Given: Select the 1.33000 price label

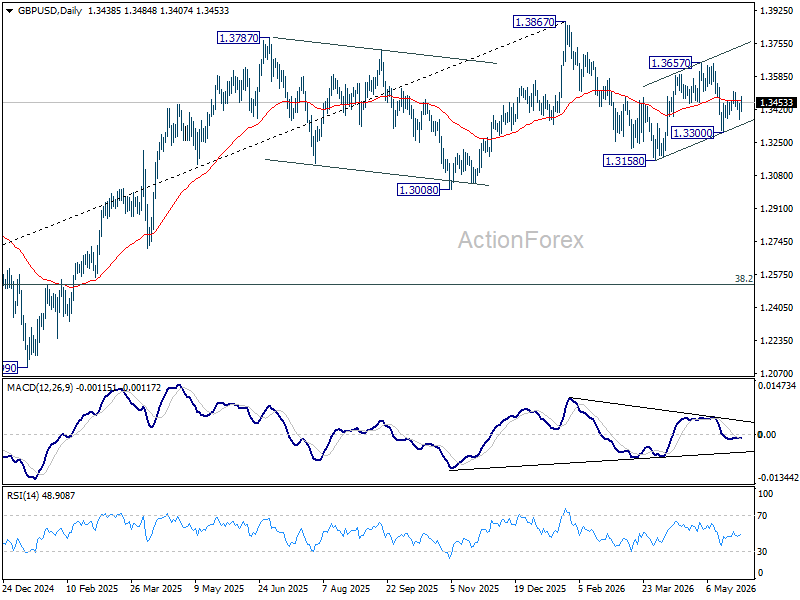Looking at the screenshot, I should click(692, 133).
